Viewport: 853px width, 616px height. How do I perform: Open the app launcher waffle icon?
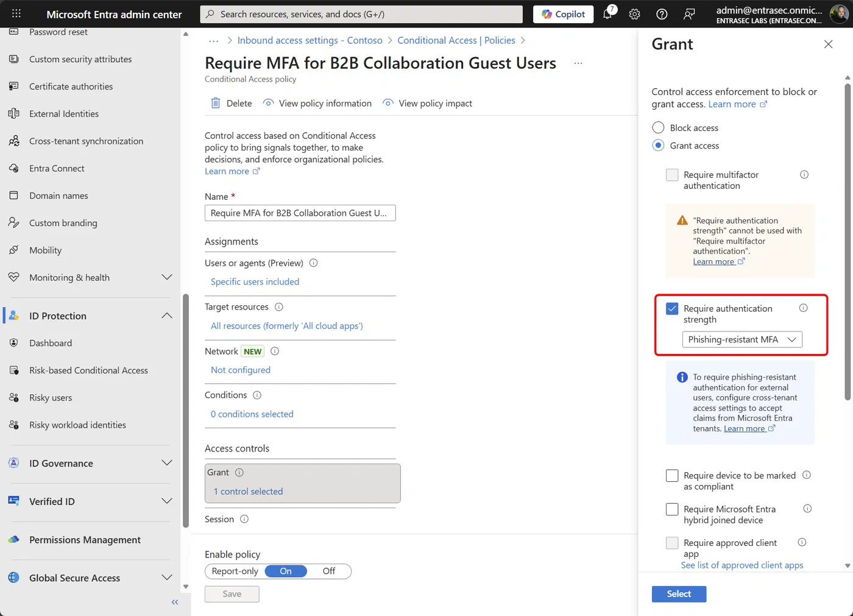(16, 13)
